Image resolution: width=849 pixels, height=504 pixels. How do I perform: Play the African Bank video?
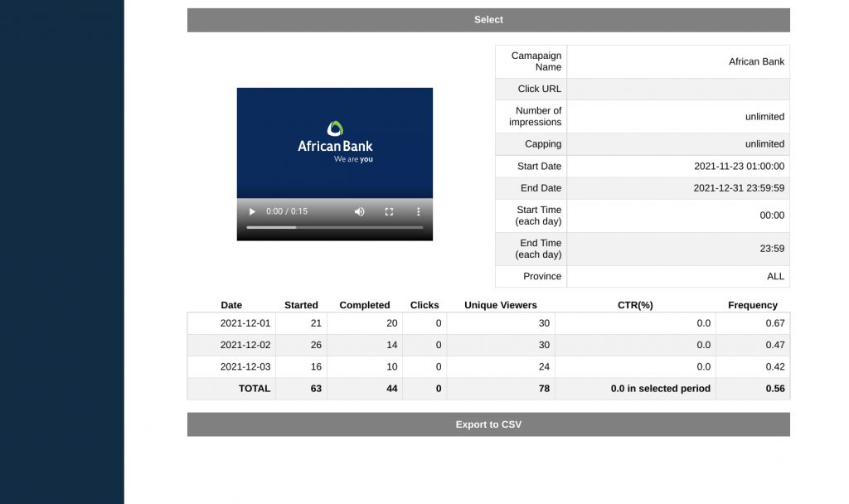[x=252, y=211]
